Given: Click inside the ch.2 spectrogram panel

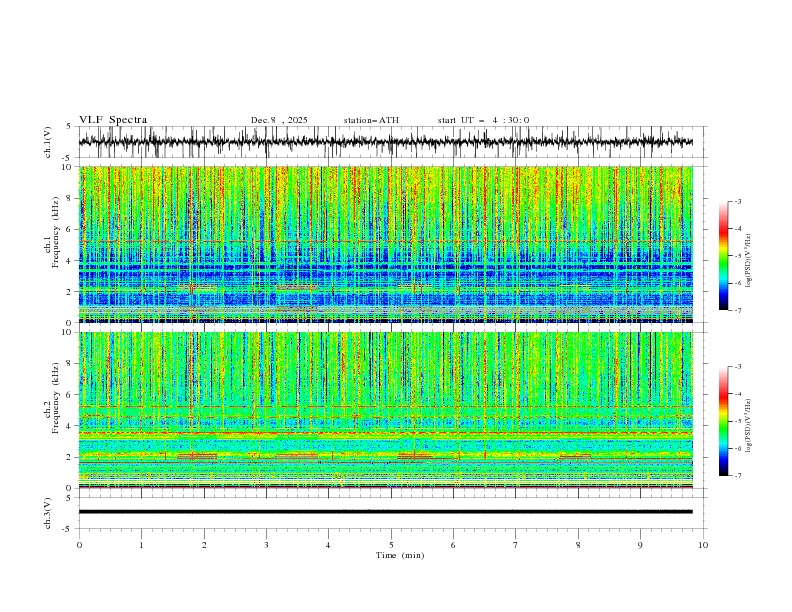Looking at the screenshot, I should coord(385,410).
